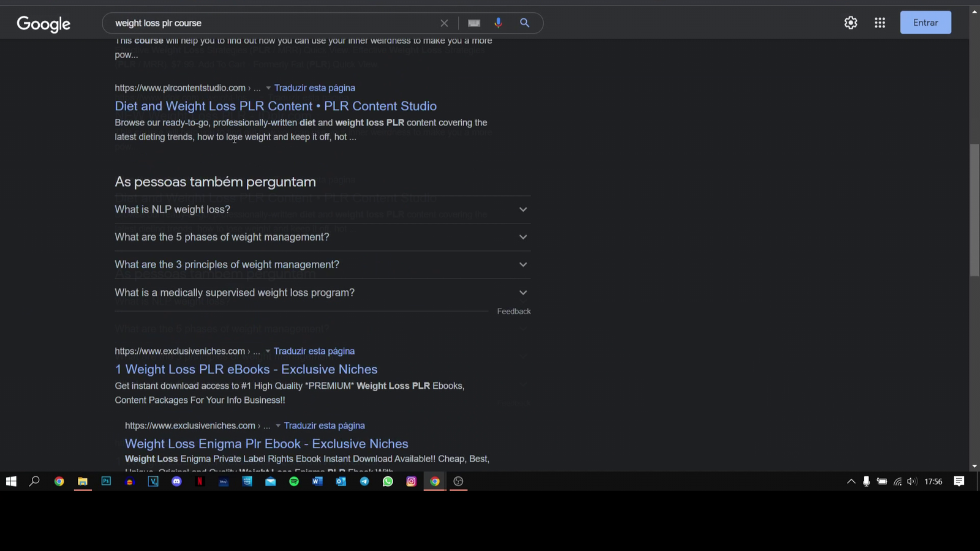Open Netflix from taskbar

pos(200,481)
